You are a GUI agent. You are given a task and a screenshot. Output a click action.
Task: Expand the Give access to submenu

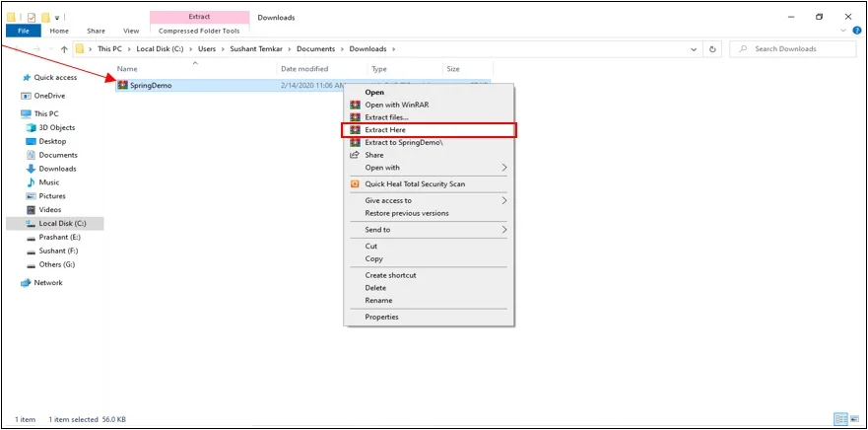click(504, 200)
